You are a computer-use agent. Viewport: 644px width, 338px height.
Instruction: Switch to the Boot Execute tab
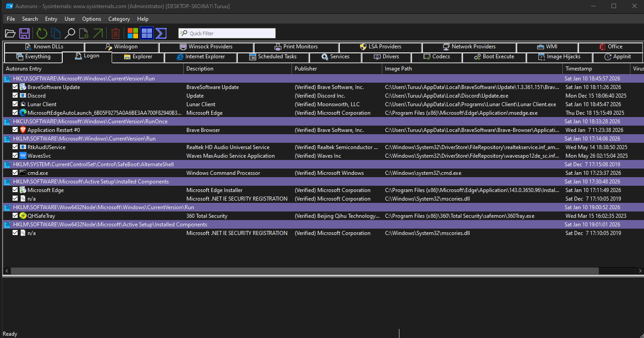(494, 57)
